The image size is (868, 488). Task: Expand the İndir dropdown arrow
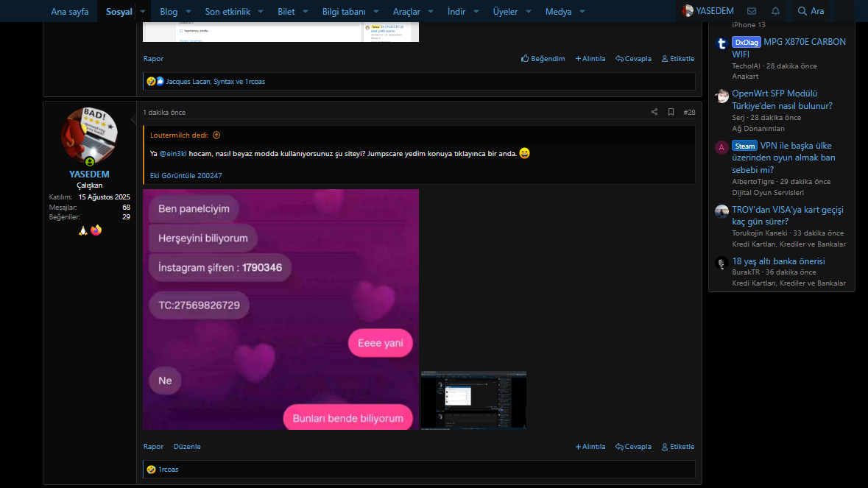pyautogui.click(x=476, y=11)
